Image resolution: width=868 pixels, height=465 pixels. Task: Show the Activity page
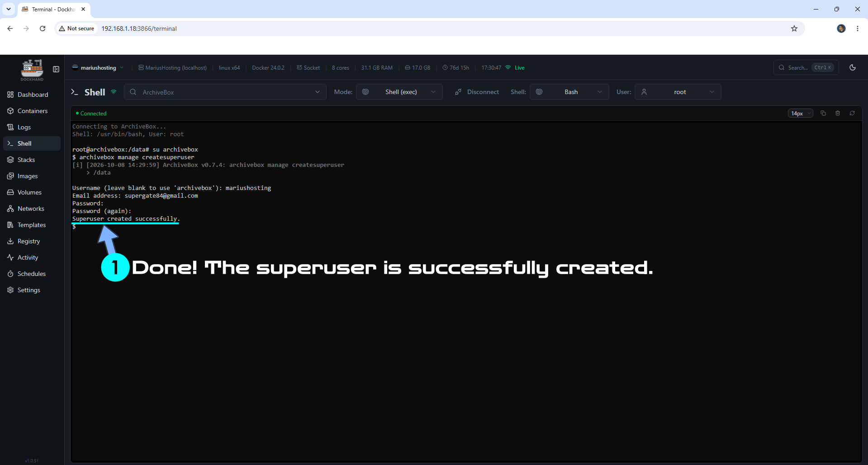pyautogui.click(x=32, y=257)
